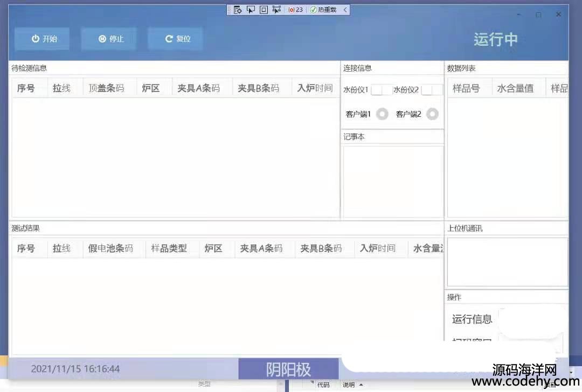Open the live visual tree debug icon
Image resolution: width=582 pixels, height=392 pixels.
238,10
